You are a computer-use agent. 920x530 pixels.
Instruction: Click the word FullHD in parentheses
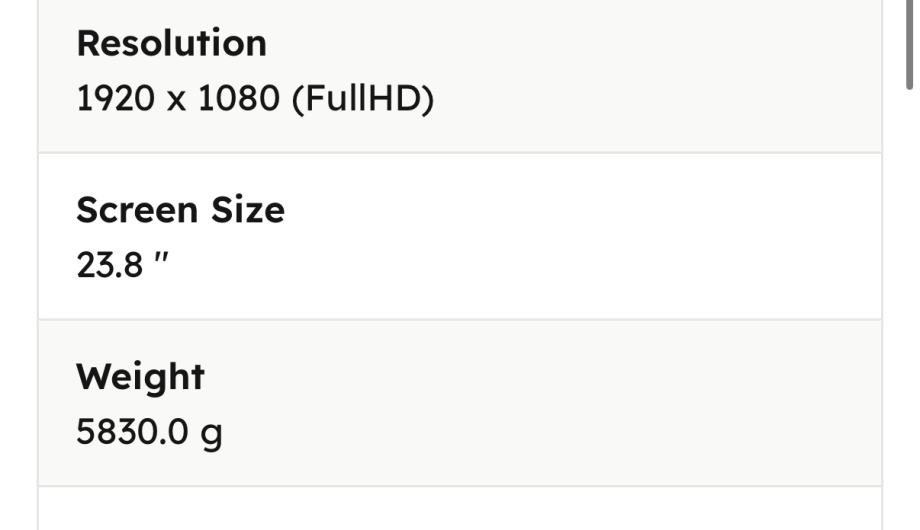coord(362,99)
